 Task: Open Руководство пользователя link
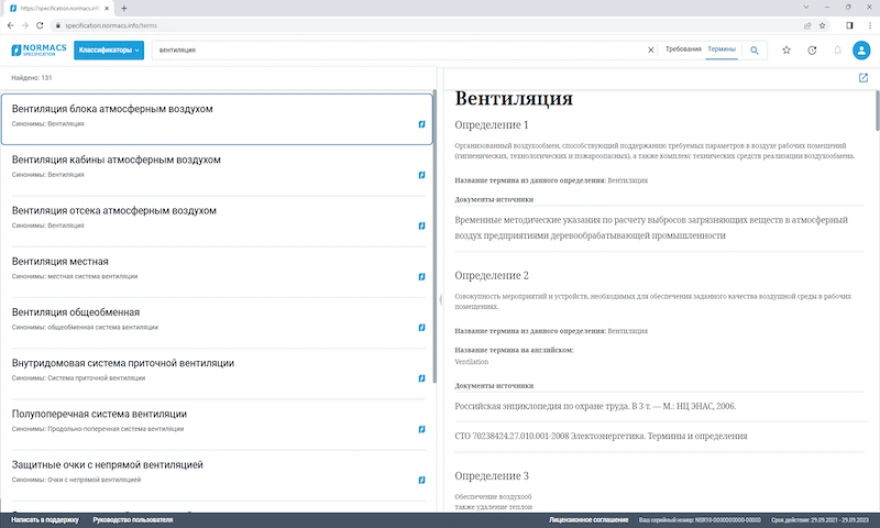click(133, 520)
